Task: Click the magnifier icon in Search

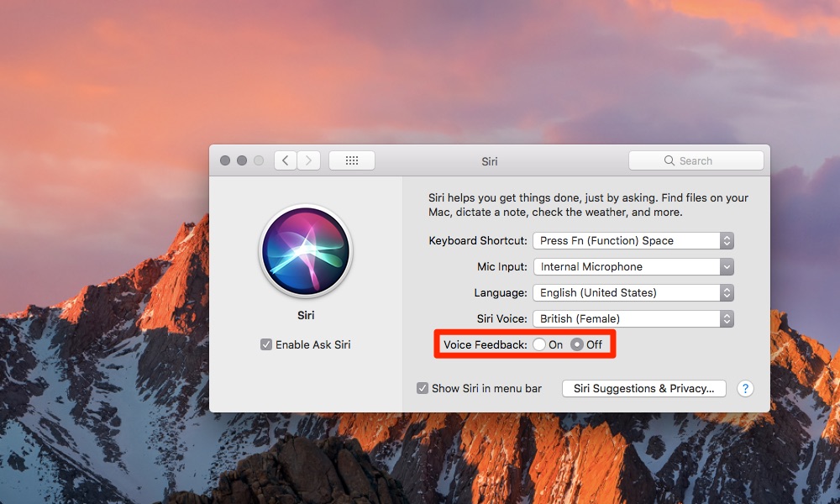Action: 669,160
